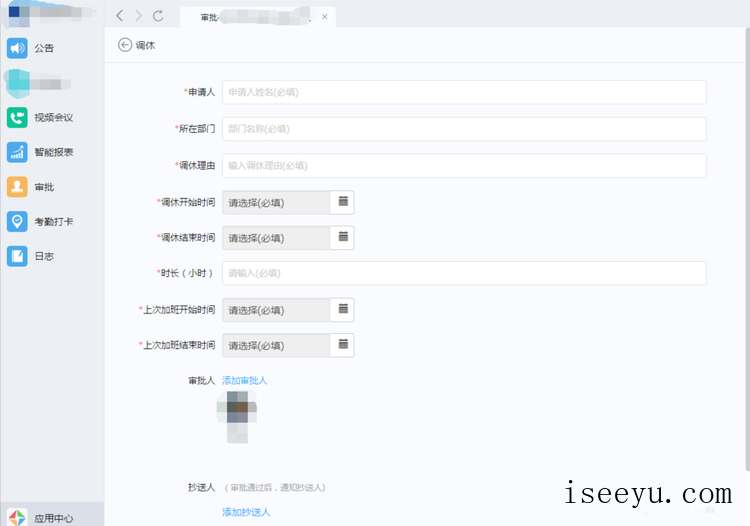The image size is (750, 526).
Task: Click the approver avatar thumbnail
Action: point(237,407)
